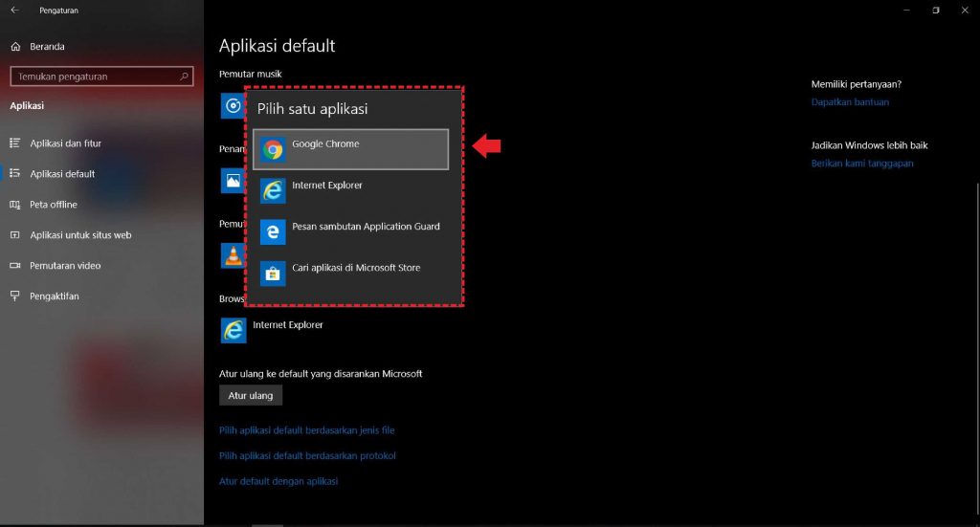Viewport: 980px width, 527px height.
Task: Open Pengaktifan settings
Action: [x=101, y=296]
